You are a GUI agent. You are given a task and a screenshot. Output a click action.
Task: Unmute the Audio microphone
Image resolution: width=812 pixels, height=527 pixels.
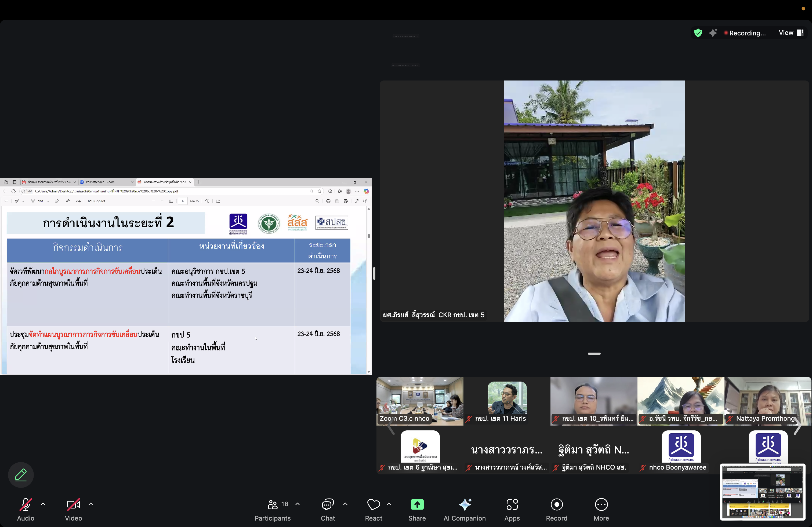[26, 504]
